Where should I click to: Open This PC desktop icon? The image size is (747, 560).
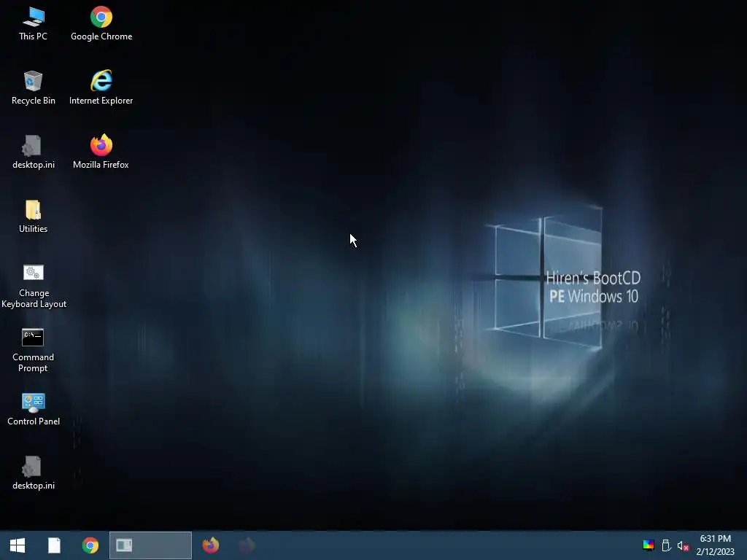point(34,24)
